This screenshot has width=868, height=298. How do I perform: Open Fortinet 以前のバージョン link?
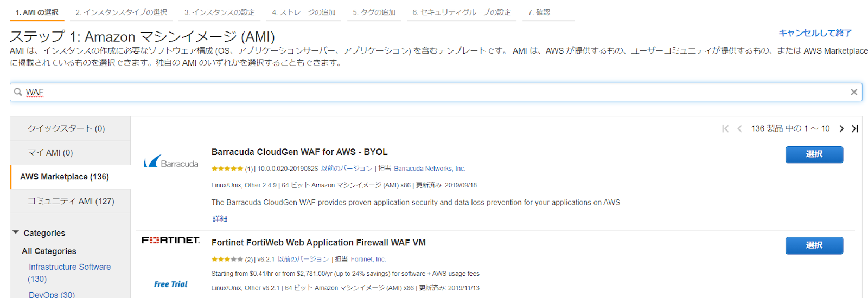(303, 259)
